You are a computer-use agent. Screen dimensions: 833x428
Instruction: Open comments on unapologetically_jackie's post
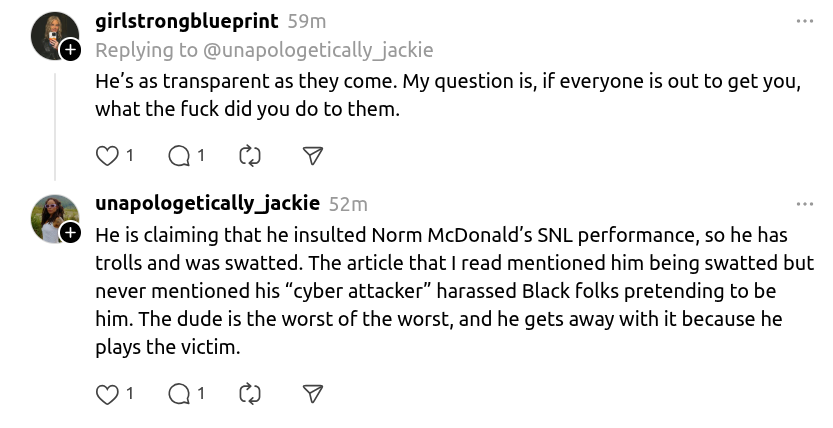(x=179, y=394)
